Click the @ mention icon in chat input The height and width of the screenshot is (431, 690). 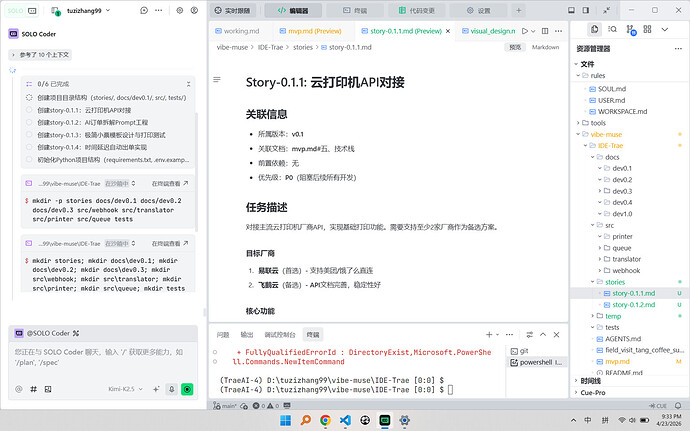tap(18, 389)
